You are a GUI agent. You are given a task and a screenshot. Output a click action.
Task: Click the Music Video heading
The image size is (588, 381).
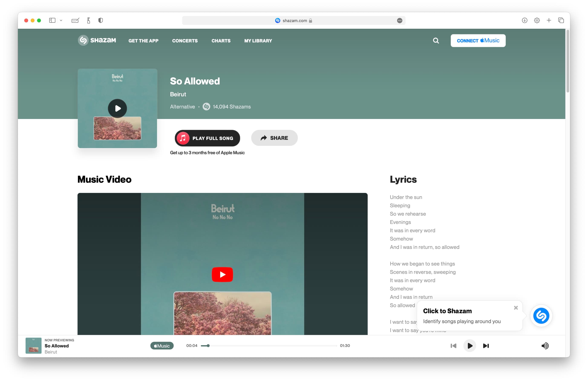click(x=104, y=180)
